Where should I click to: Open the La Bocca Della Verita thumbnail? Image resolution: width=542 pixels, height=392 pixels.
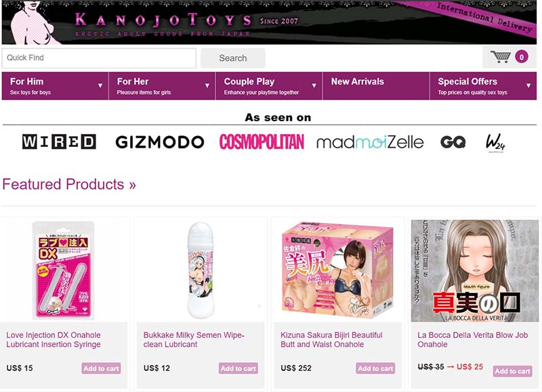(x=475, y=270)
